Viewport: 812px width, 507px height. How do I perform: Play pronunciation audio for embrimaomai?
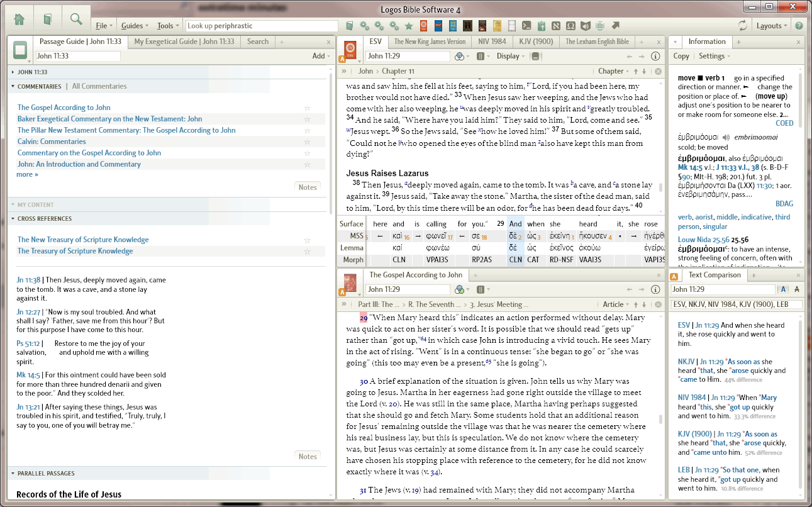[x=726, y=137]
